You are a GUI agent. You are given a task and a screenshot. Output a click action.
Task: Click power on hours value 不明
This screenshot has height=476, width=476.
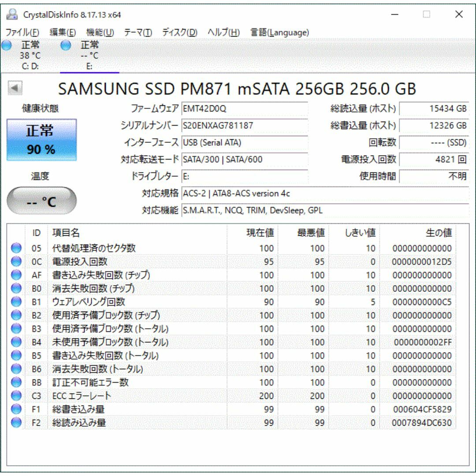pyautogui.click(x=434, y=176)
